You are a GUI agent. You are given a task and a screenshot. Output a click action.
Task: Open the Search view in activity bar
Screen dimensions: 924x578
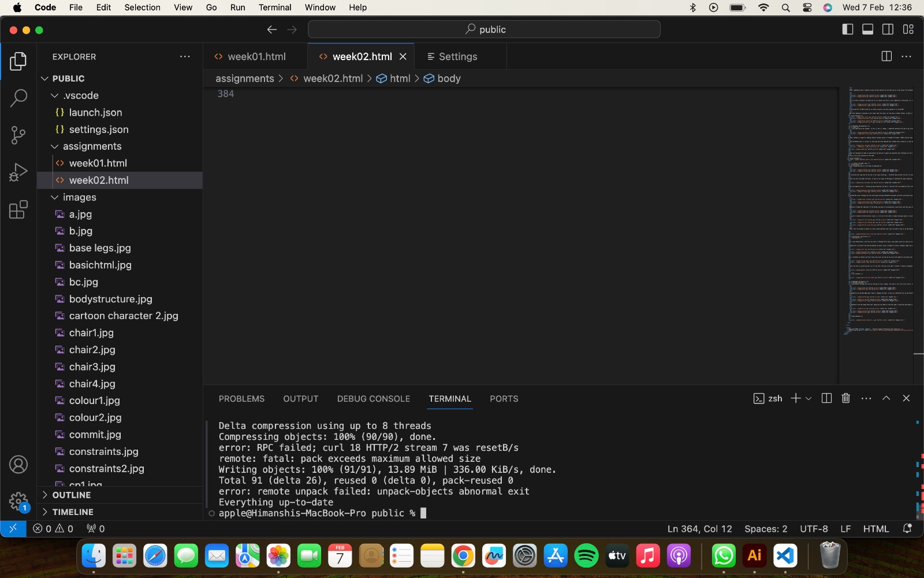tap(18, 98)
